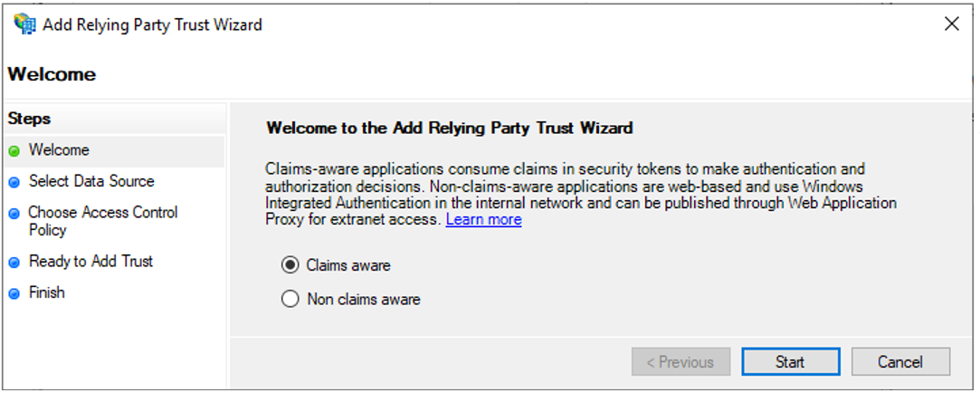Click the blue bullet beside Choose Access Control Policy
The height and width of the screenshot is (393, 980).
[14, 214]
